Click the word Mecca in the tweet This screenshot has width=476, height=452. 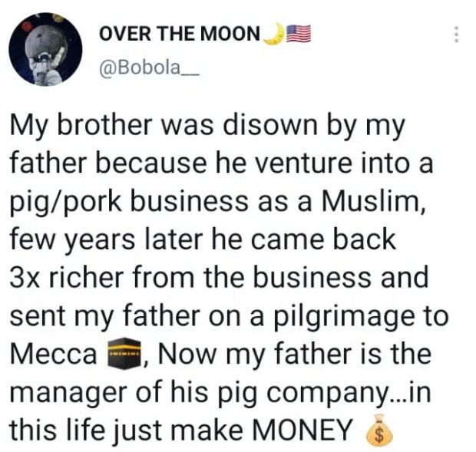point(53,355)
